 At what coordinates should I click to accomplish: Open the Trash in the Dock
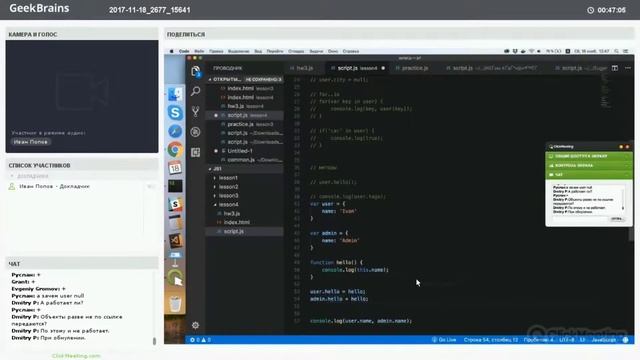(175, 304)
